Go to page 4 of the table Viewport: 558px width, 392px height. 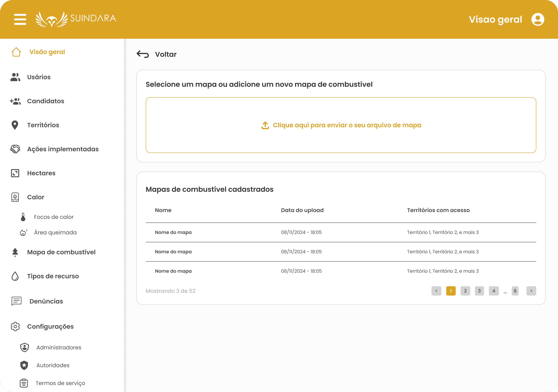coord(494,291)
